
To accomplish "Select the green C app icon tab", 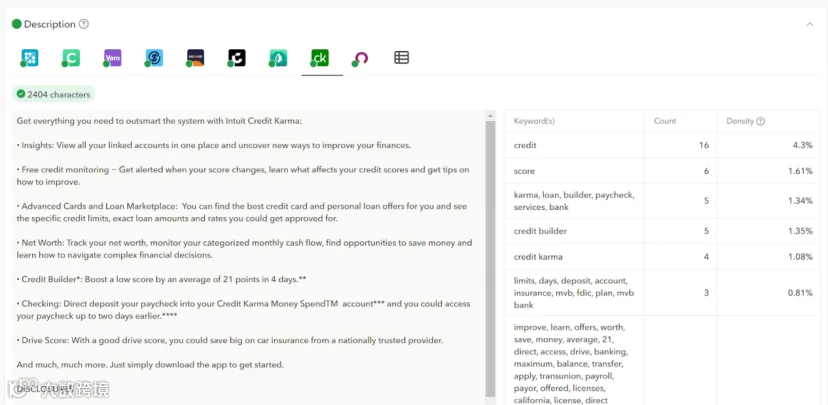I will point(71,58).
